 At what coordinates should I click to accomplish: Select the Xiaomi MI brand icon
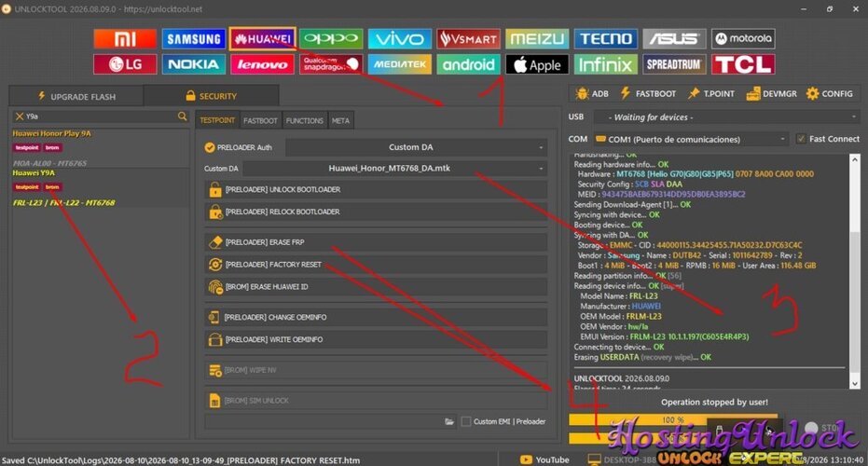tap(125, 39)
